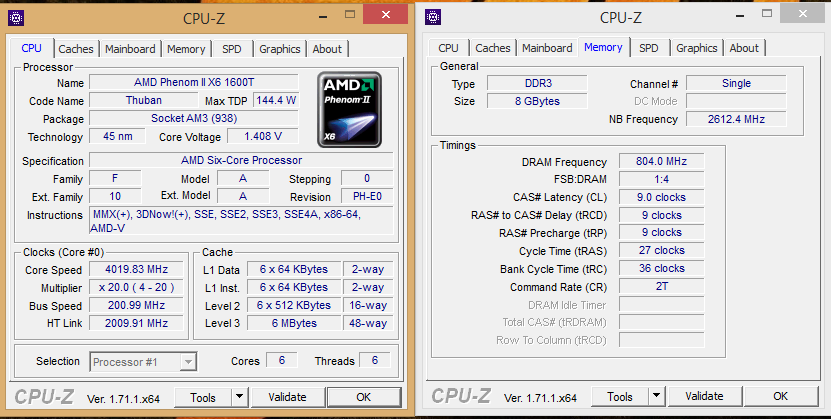Click OK button in right window
831x419 pixels.
pyautogui.click(x=781, y=396)
